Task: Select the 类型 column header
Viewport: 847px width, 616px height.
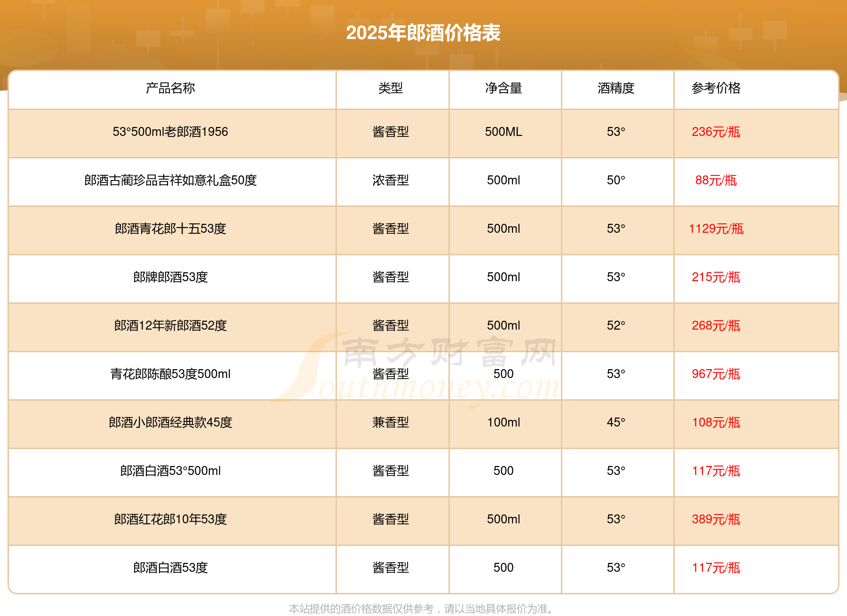Action: pyautogui.click(x=391, y=88)
